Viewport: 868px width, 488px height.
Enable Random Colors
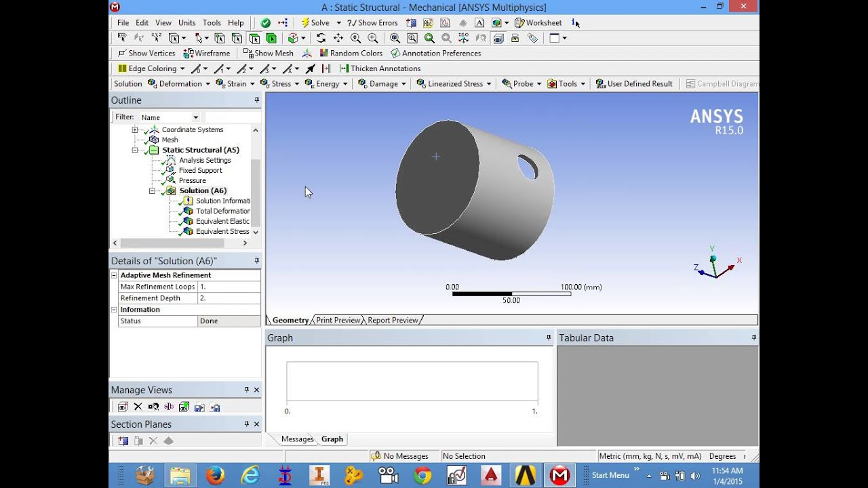pyautogui.click(x=351, y=53)
